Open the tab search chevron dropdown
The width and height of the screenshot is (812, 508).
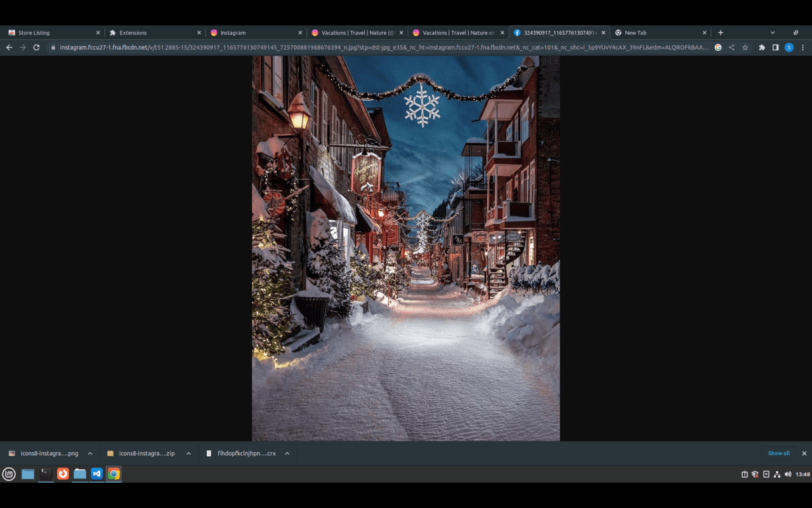772,32
